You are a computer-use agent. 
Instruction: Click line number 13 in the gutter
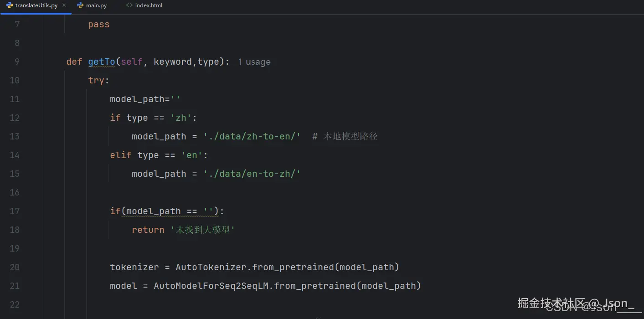click(x=15, y=136)
